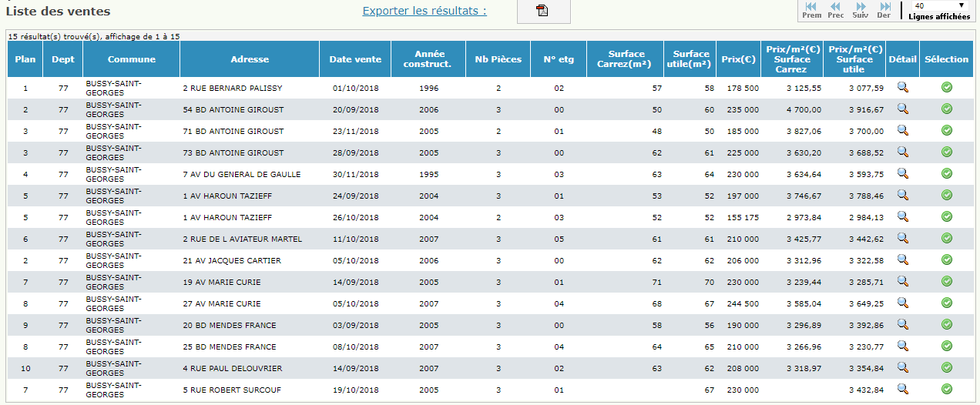The width and height of the screenshot is (980, 405).
Task: Show details for 21 AV JACQUES CARTIER
Action: tap(902, 260)
